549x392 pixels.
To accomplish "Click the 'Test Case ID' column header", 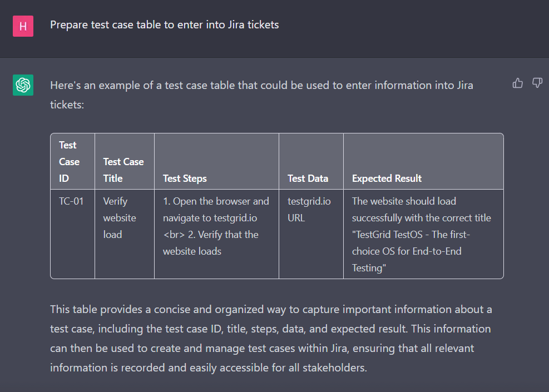I will [x=69, y=162].
